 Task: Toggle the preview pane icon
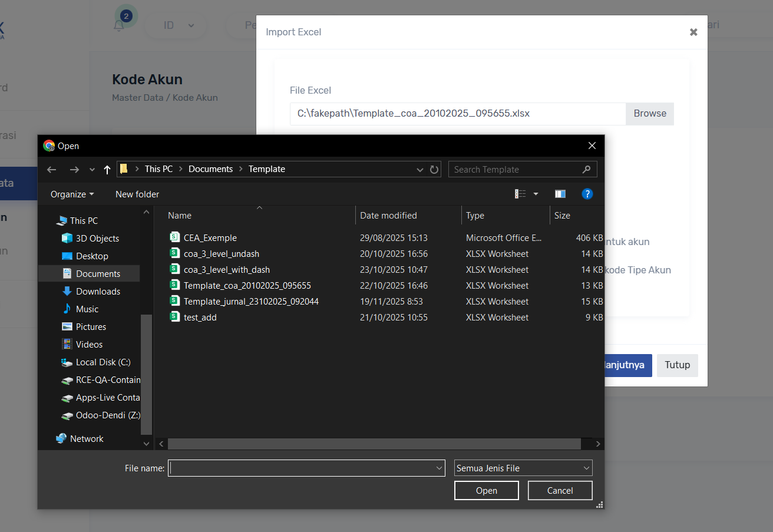point(560,194)
